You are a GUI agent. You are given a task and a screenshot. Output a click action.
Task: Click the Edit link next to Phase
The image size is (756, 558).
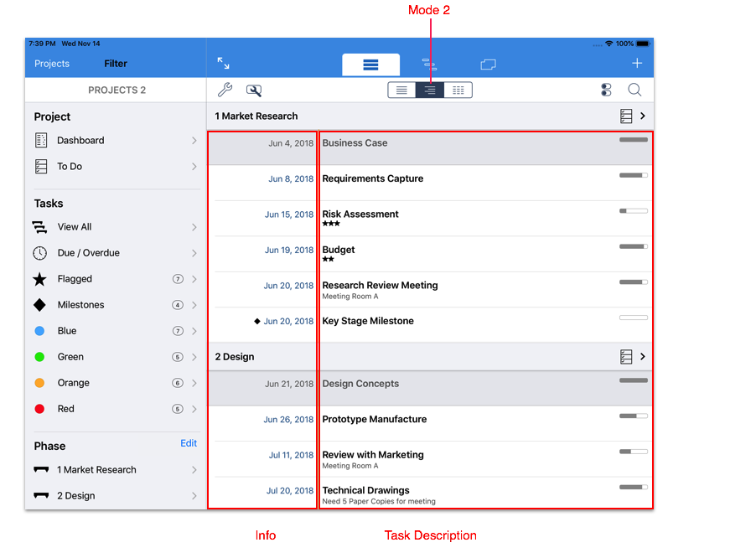pos(189,444)
